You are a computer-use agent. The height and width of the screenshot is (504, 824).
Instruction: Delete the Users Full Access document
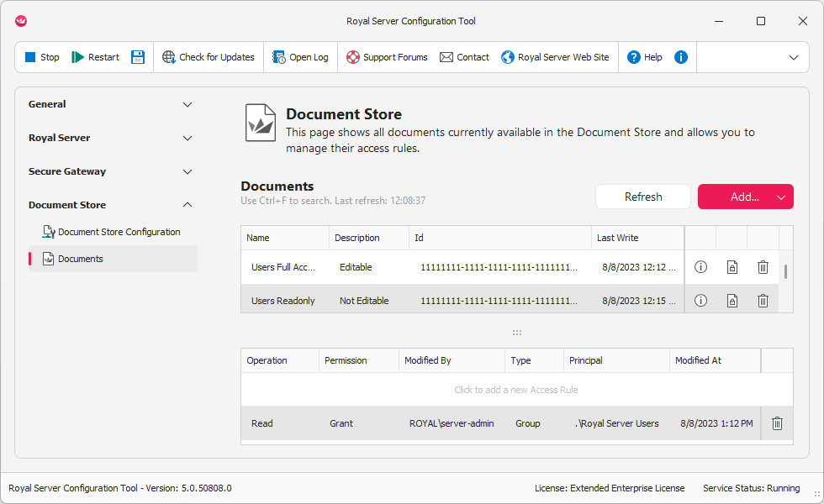763,267
